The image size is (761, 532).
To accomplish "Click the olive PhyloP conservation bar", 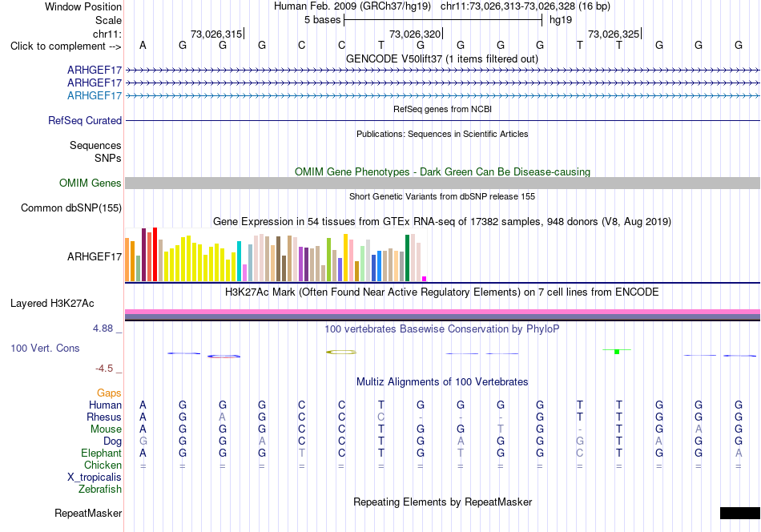I will [x=341, y=352].
